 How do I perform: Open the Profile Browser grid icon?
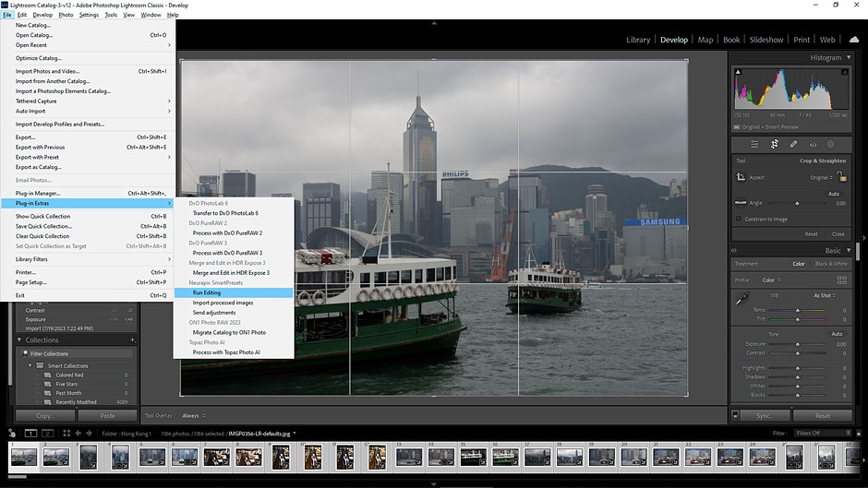842,280
